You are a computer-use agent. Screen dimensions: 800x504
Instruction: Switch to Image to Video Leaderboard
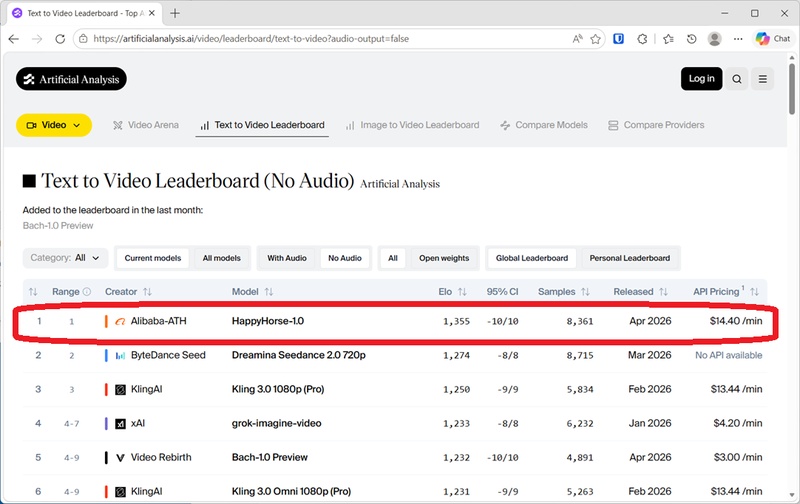pos(412,125)
